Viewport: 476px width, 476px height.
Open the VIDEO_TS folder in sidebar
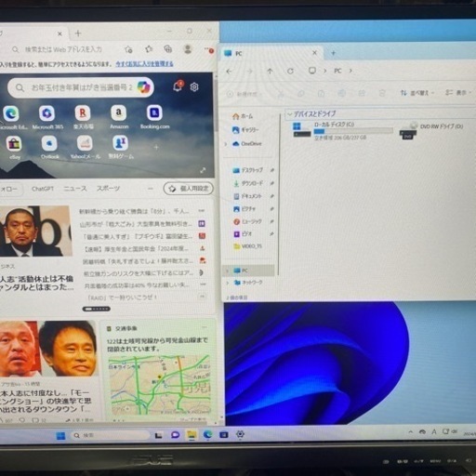[x=247, y=246]
